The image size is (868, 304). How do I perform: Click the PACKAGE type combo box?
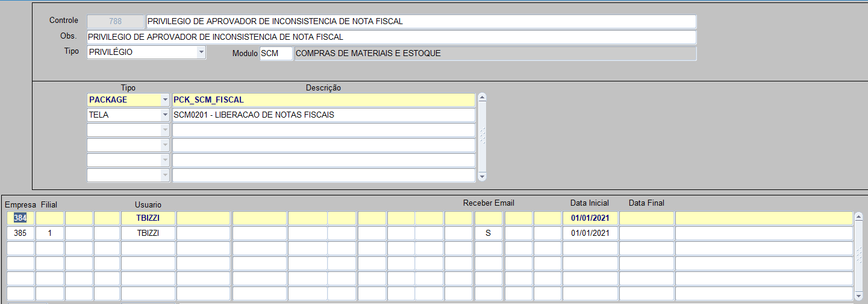128,100
